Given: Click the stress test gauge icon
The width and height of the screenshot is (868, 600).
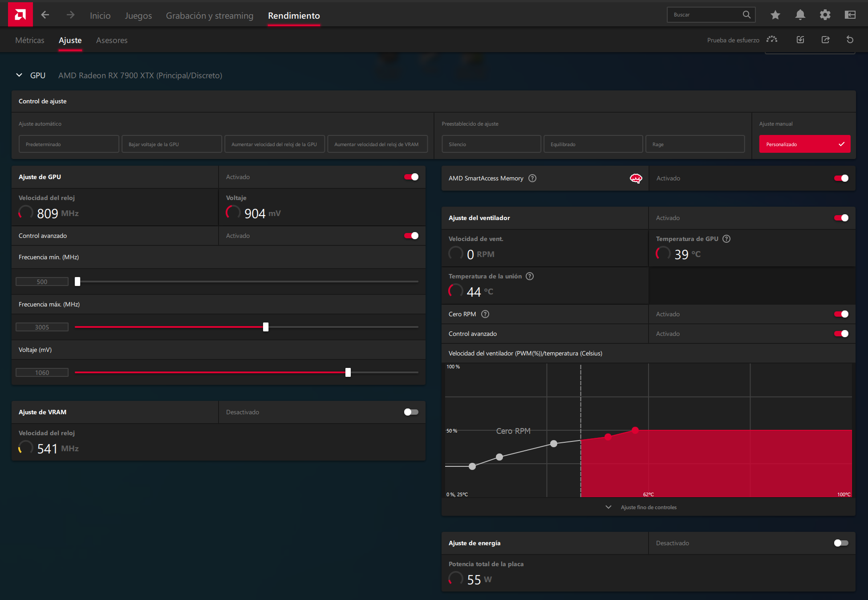Looking at the screenshot, I should point(772,40).
